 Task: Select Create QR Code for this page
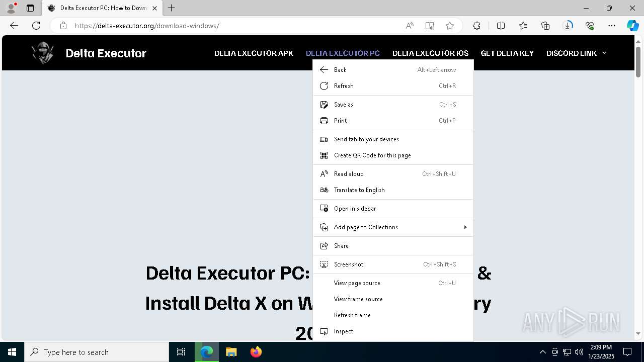coord(393,155)
